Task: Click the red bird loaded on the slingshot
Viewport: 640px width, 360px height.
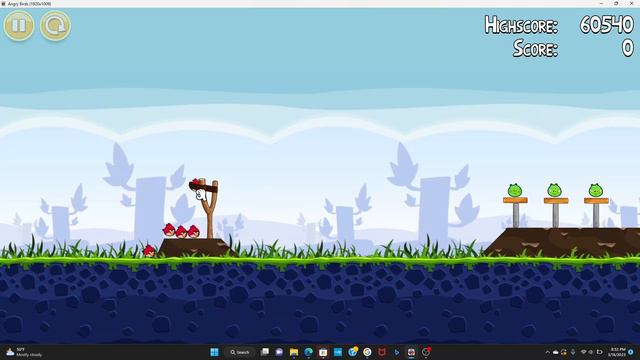Action: pyautogui.click(x=195, y=183)
